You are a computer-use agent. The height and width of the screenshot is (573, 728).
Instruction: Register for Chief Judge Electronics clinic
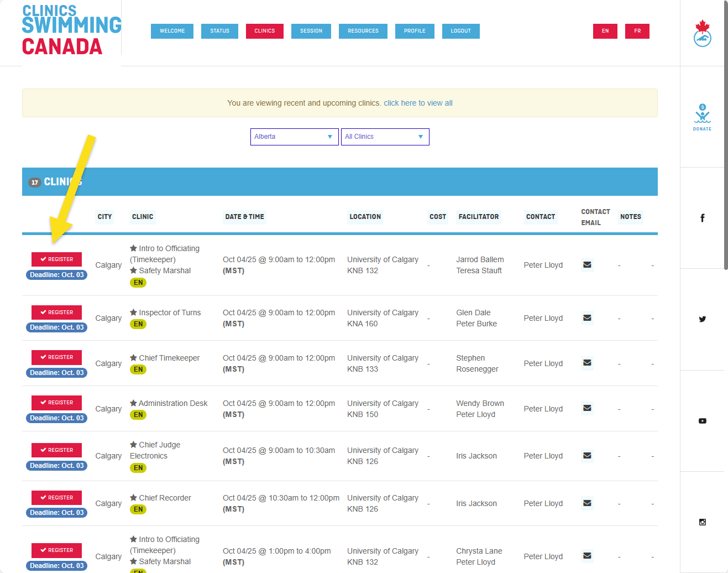tap(56, 450)
